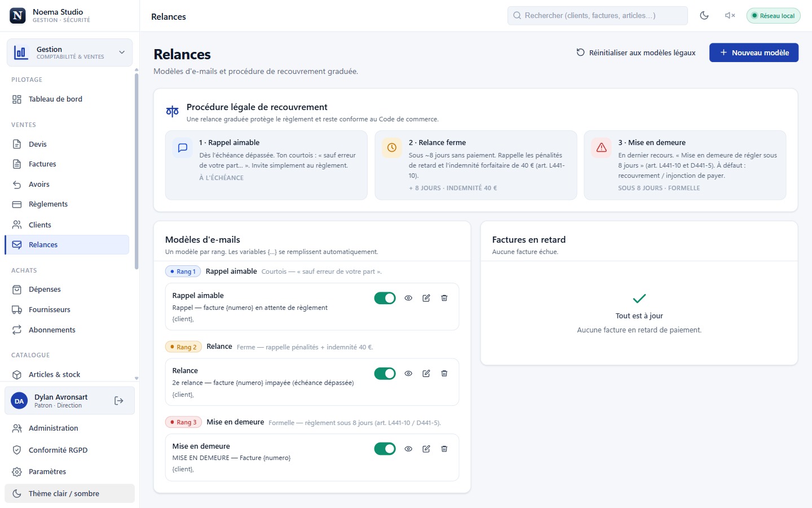The height and width of the screenshot is (508, 812).
Task: Open Fournisseurs section
Action: click(67, 310)
